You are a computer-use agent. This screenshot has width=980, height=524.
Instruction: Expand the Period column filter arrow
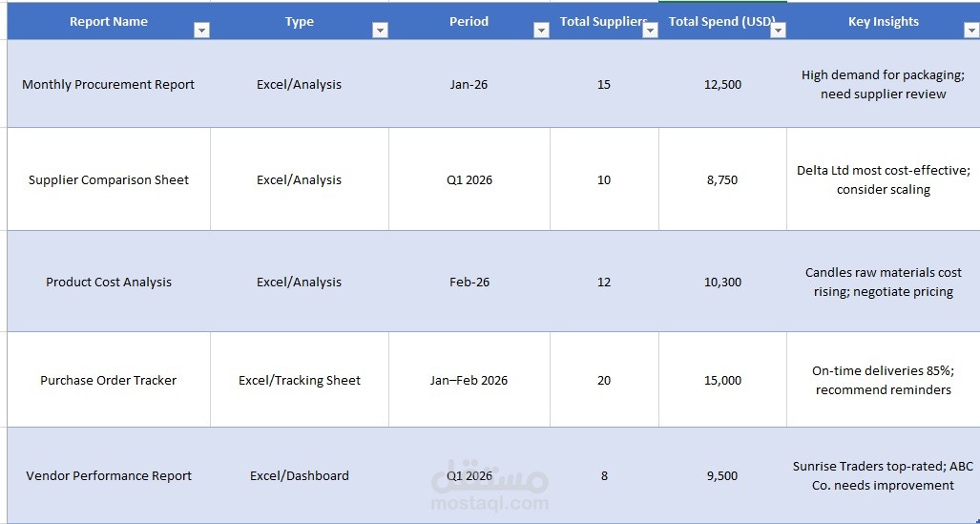coord(541,31)
